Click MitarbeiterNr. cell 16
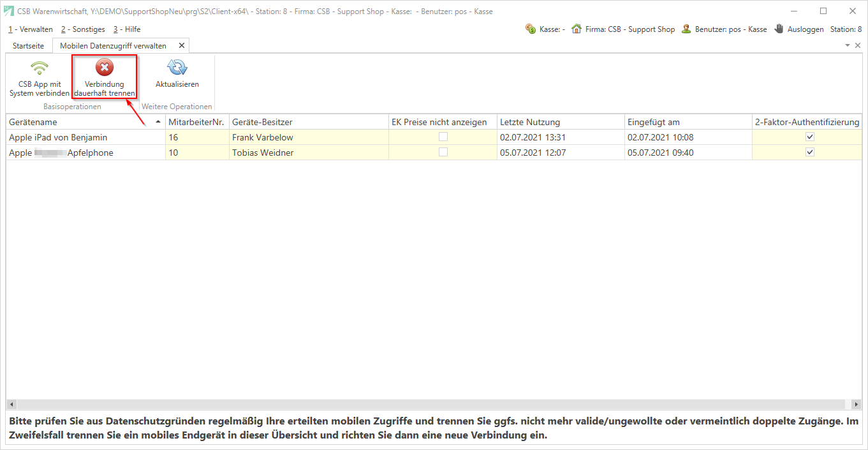This screenshot has height=450, width=868. [x=197, y=137]
